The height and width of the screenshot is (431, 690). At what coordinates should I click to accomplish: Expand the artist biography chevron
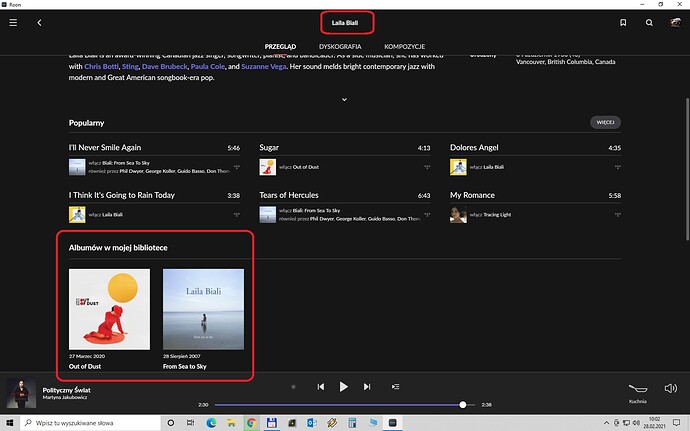click(345, 99)
